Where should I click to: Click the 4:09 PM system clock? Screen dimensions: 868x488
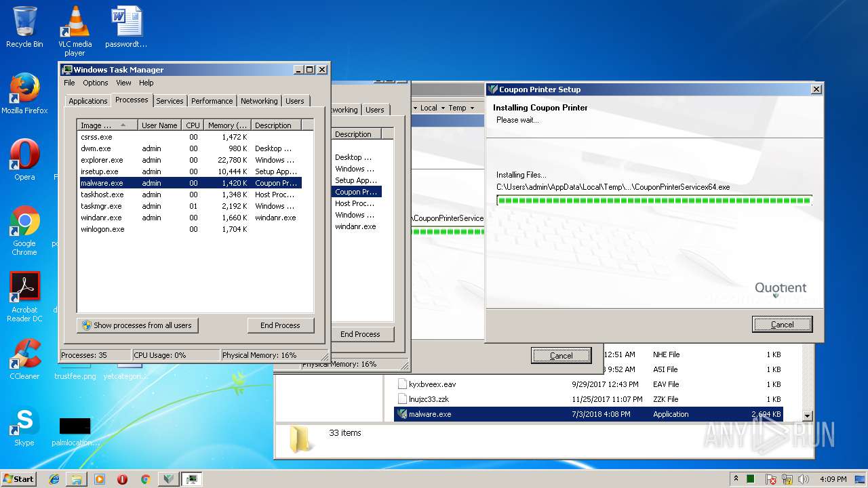point(833,479)
